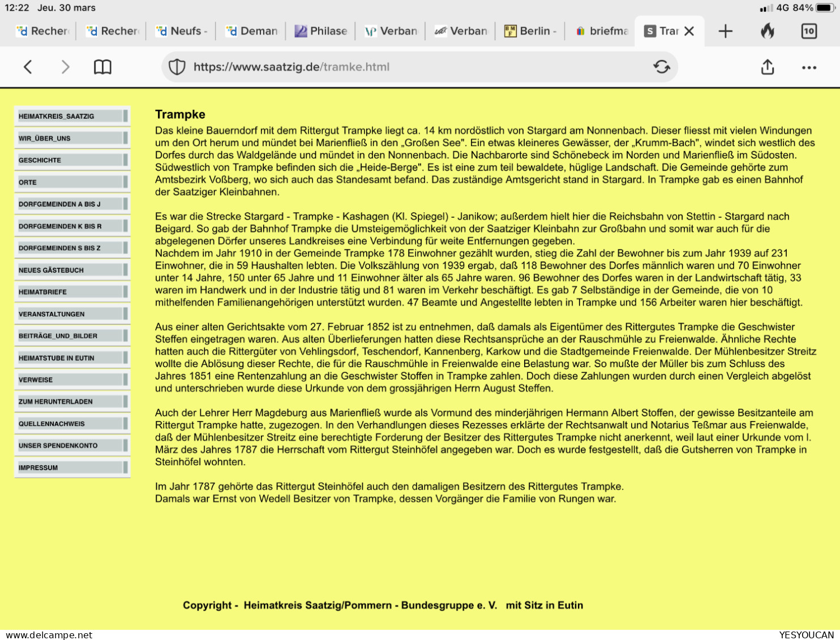Open HEIMATSTUBE IN EUTIN link

72,358
